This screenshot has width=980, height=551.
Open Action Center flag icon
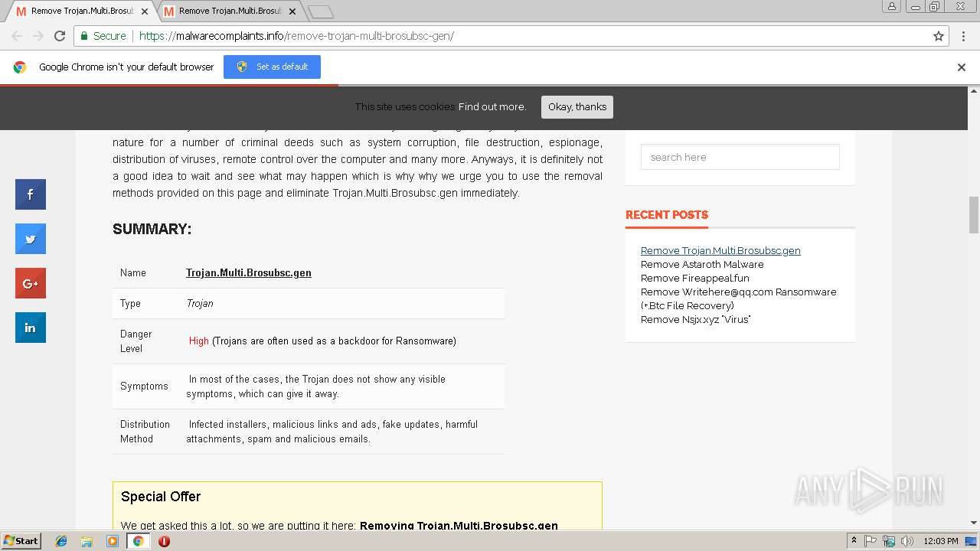871,541
